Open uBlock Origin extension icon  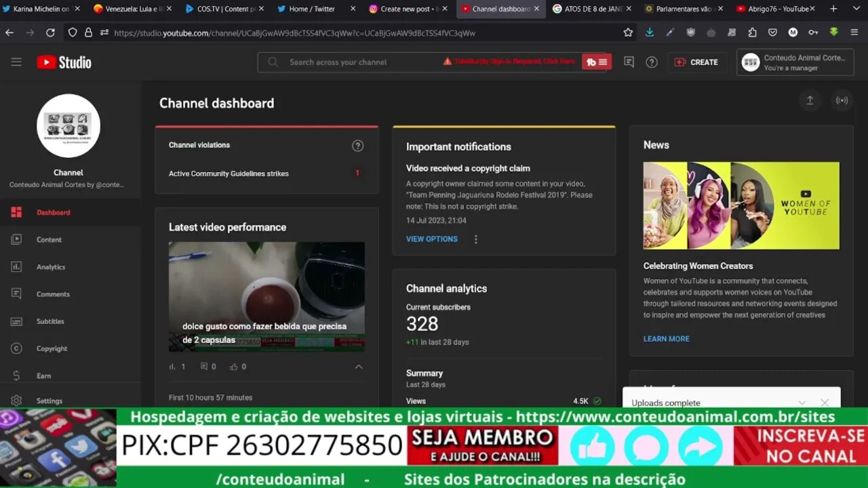tap(690, 33)
